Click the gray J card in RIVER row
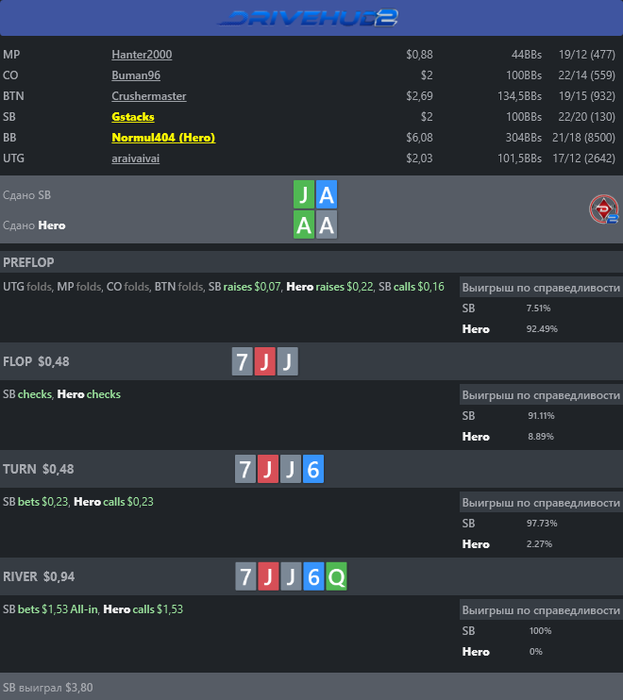 tap(291, 576)
